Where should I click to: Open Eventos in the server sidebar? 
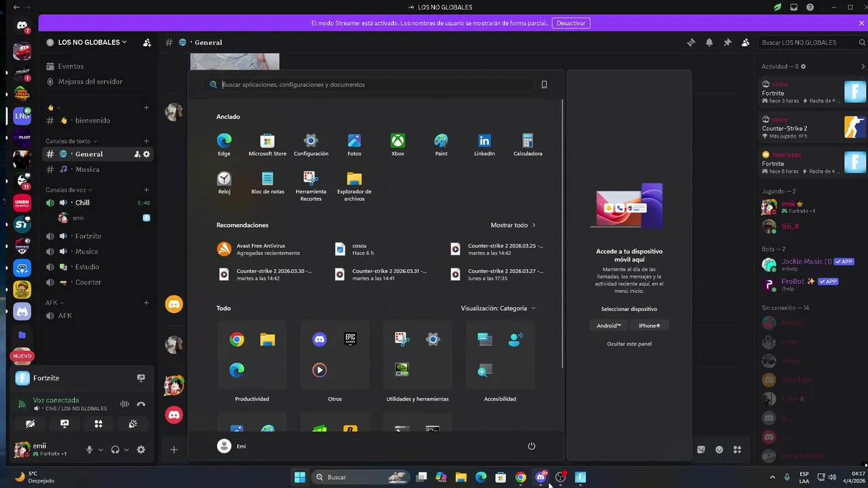(98, 66)
